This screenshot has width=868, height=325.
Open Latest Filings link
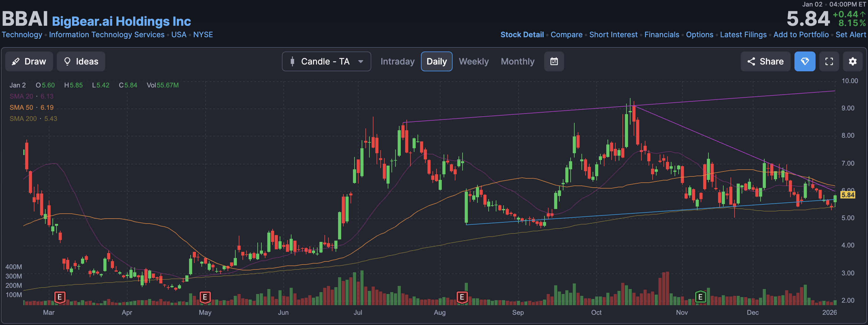(x=743, y=35)
